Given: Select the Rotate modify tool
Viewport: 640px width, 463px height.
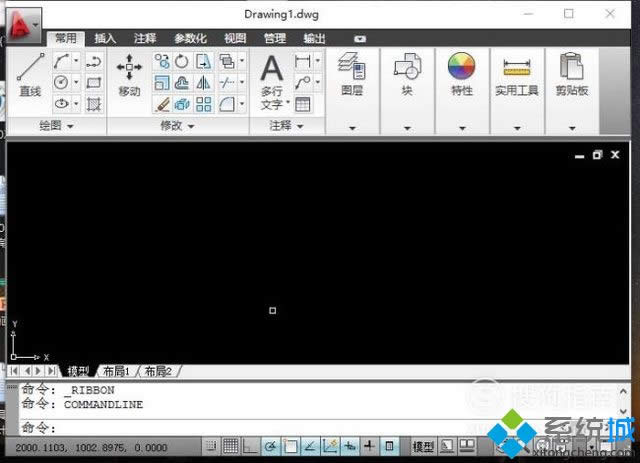Looking at the screenshot, I should tap(182, 61).
